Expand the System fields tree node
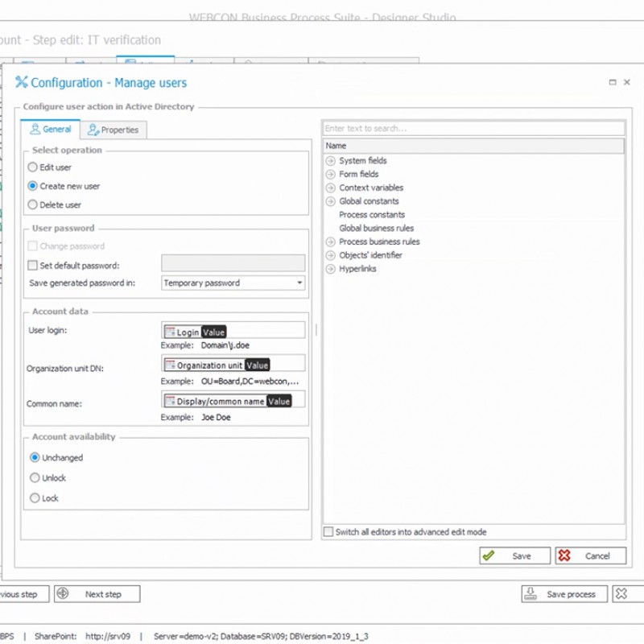Viewport: 644px width, 644px height. tap(330, 161)
